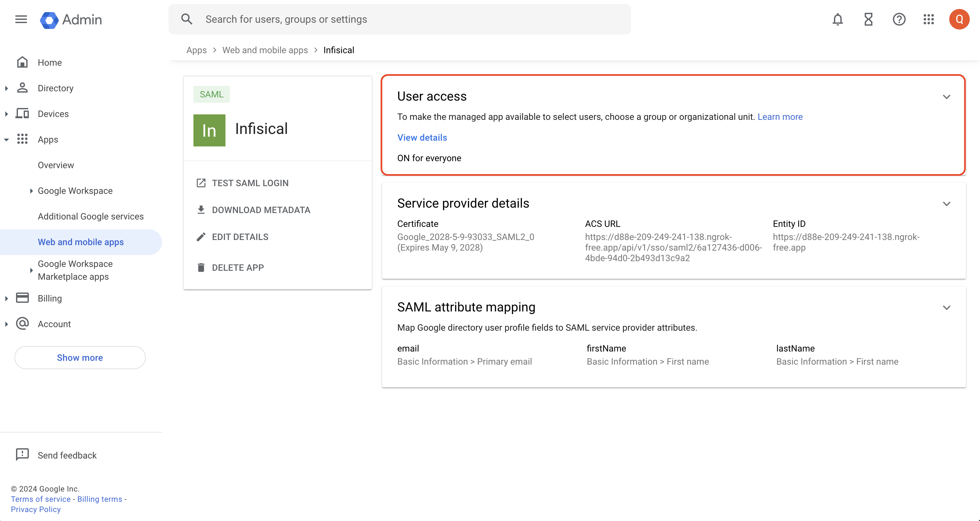
Task: Click the SAML badge label
Action: click(x=211, y=94)
